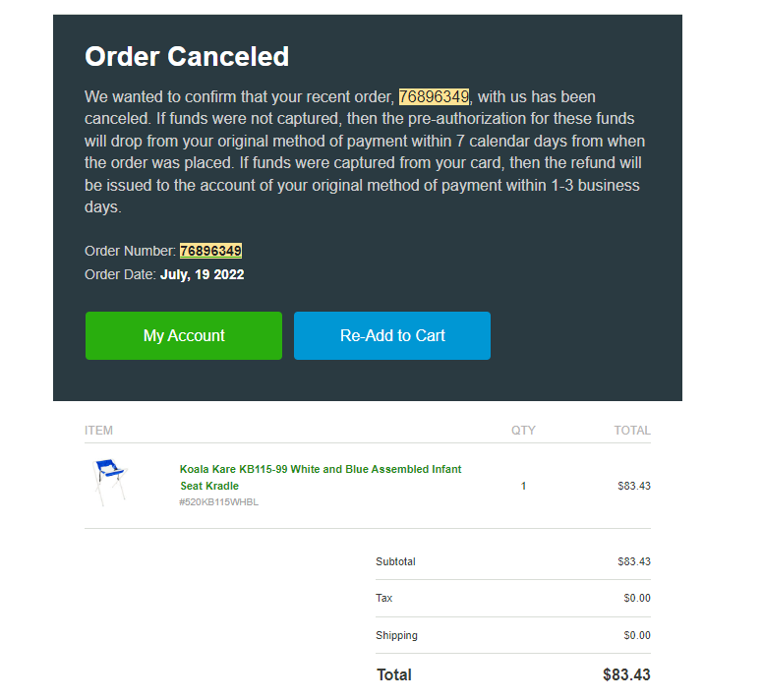Click the bold order number after 'Order Number:'

point(210,251)
